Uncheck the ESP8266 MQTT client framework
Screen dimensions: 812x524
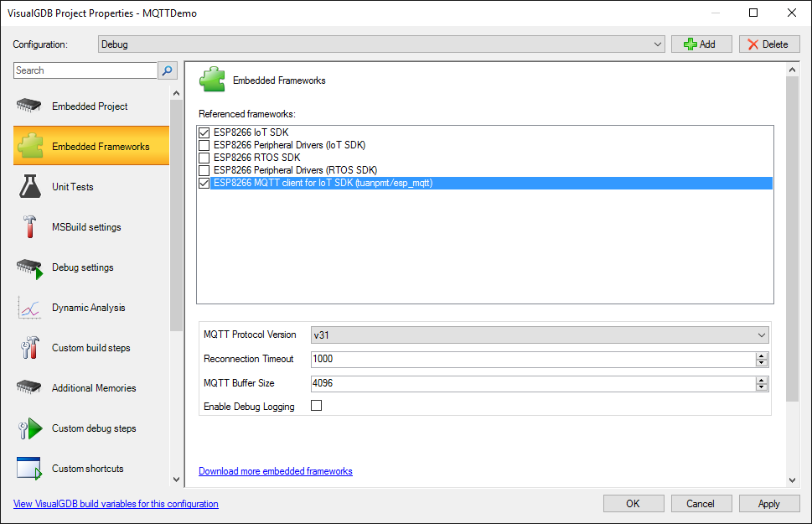point(204,183)
